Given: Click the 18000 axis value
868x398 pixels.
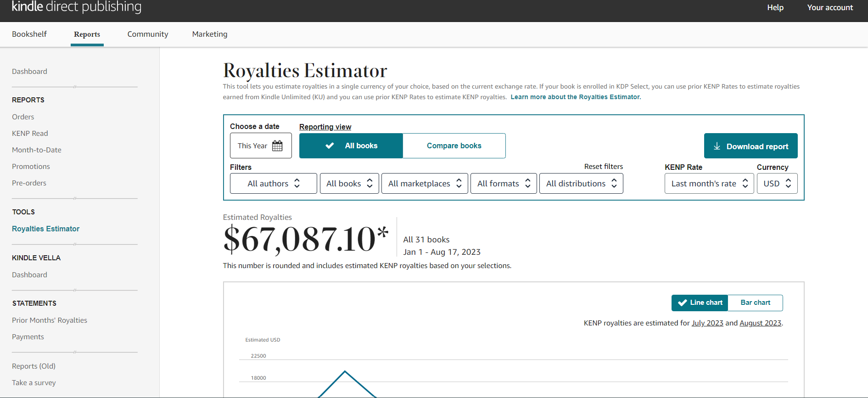Looking at the screenshot, I should 258,378.
